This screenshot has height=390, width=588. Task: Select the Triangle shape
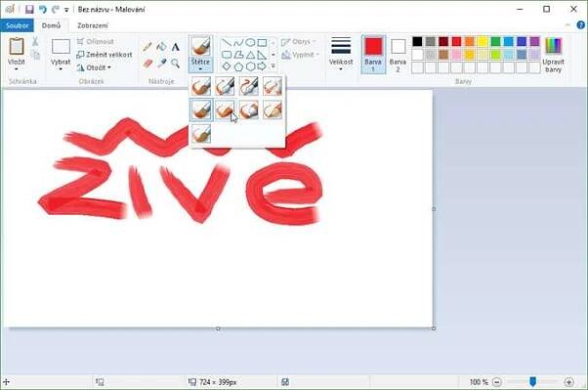point(250,55)
